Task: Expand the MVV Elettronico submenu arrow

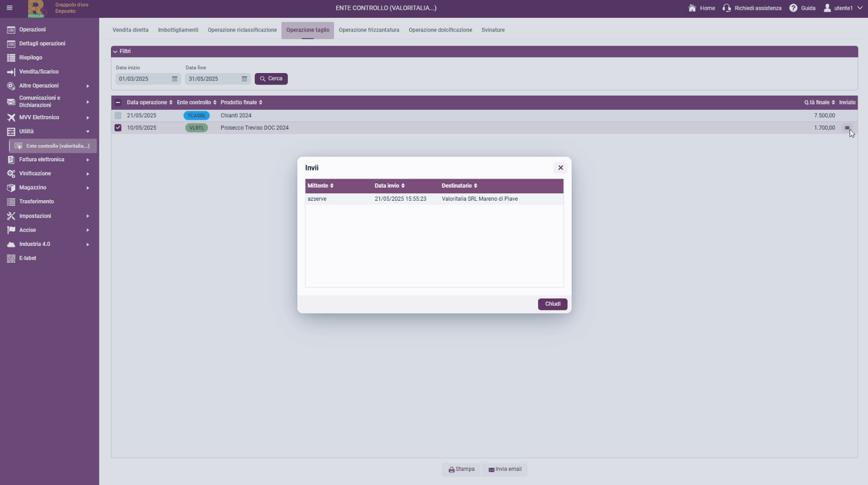Action: pos(88,118)
